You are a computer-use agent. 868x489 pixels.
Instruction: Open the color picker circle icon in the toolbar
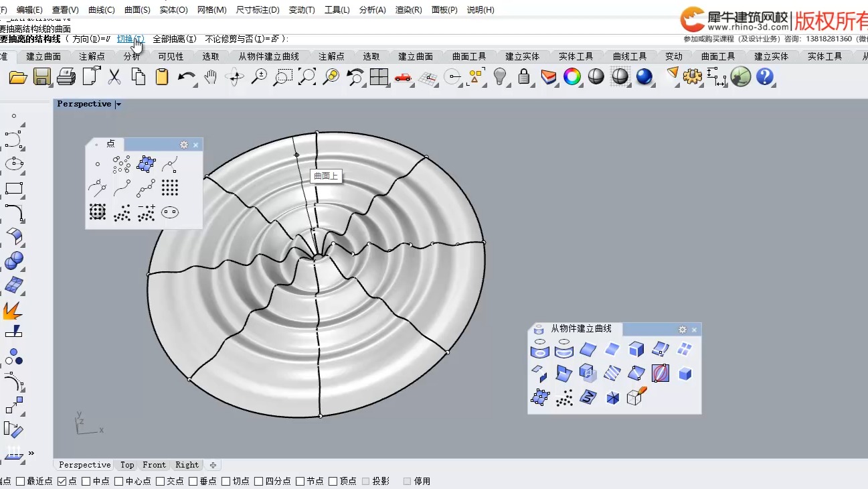pos(572,77)
